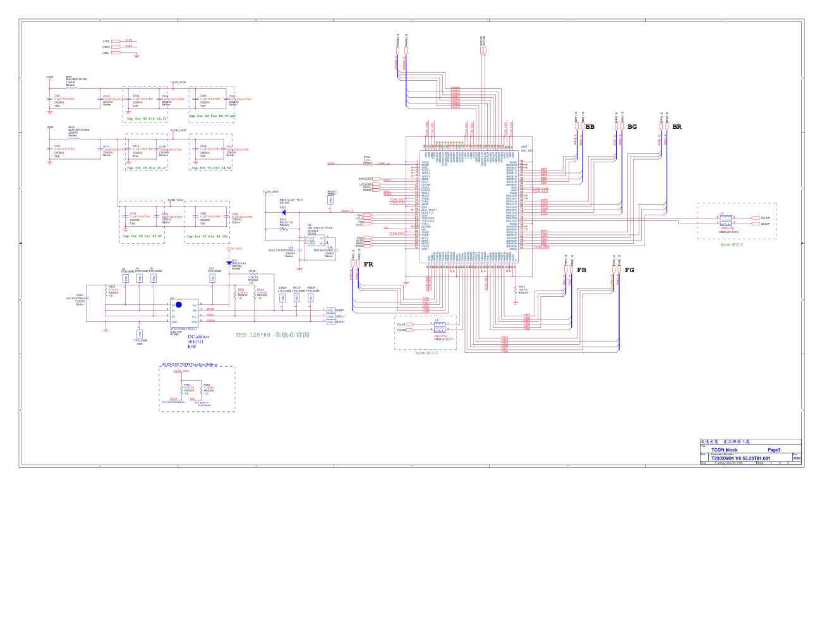
Task: Click the 'I2C address' annotation text
Action: [198, 337]
